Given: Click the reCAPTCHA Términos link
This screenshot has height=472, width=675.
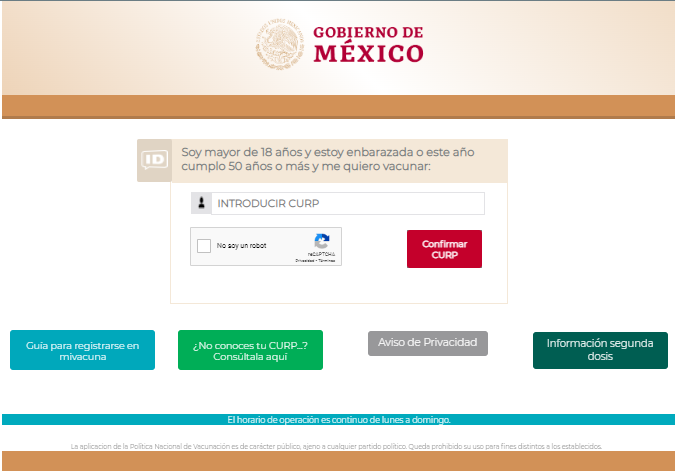Looking at the screenshot, I should click(x=327, y=261).
